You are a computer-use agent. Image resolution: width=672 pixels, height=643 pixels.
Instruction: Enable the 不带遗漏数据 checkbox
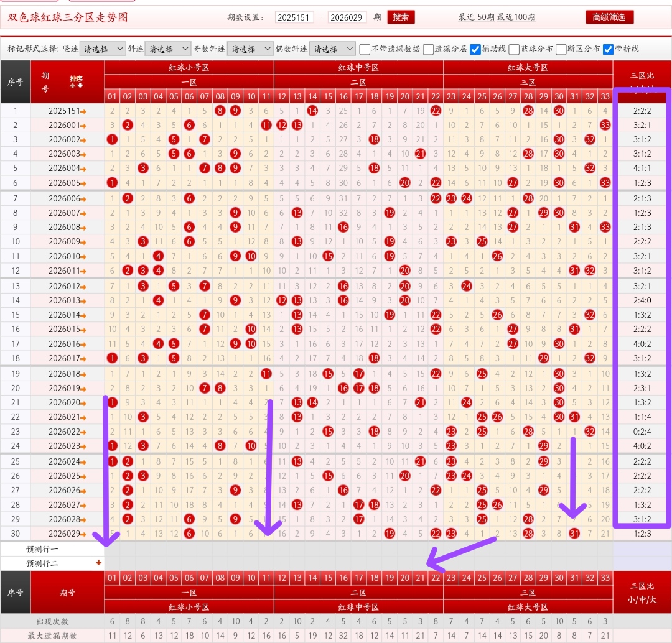[365, 49]
